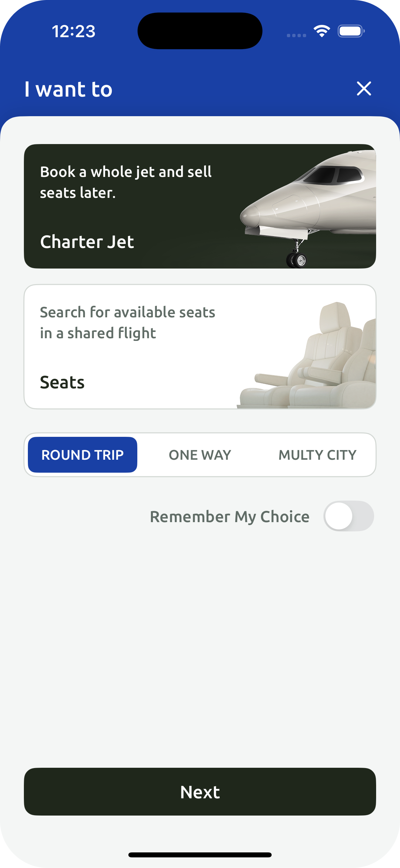
Task: Tap the "Remember My Choice" label
Action: pos(230,516)
